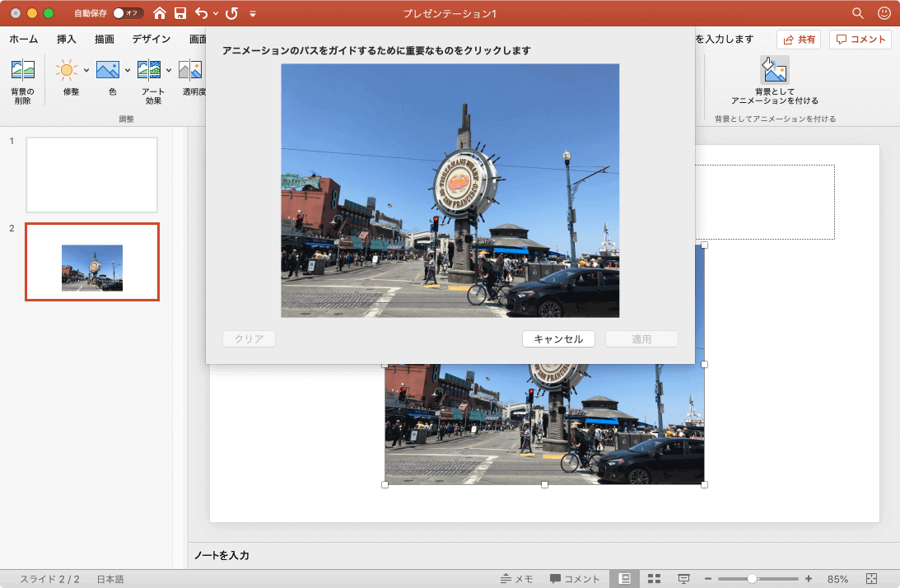Screen dimensions: 900x588
Task: Open Customize Quick Access Toolbar dropdown
Action: coord(253,14)
